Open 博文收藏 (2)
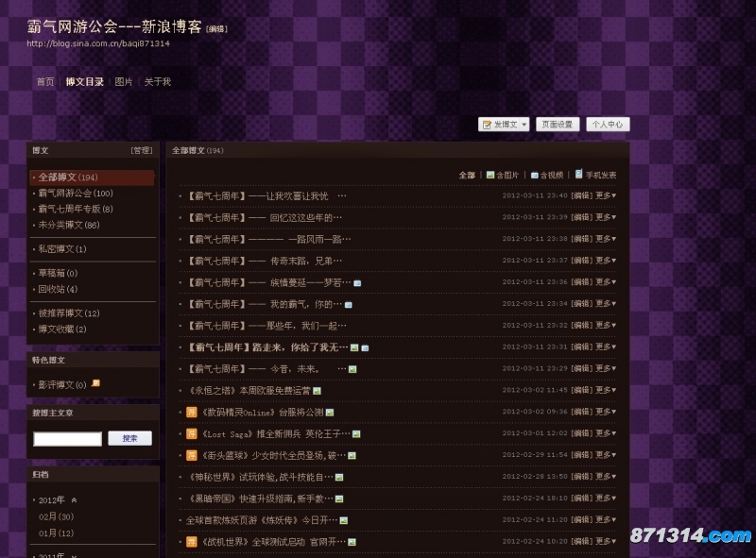Viewport: 756px width, 558px height. tap(62, 330)
